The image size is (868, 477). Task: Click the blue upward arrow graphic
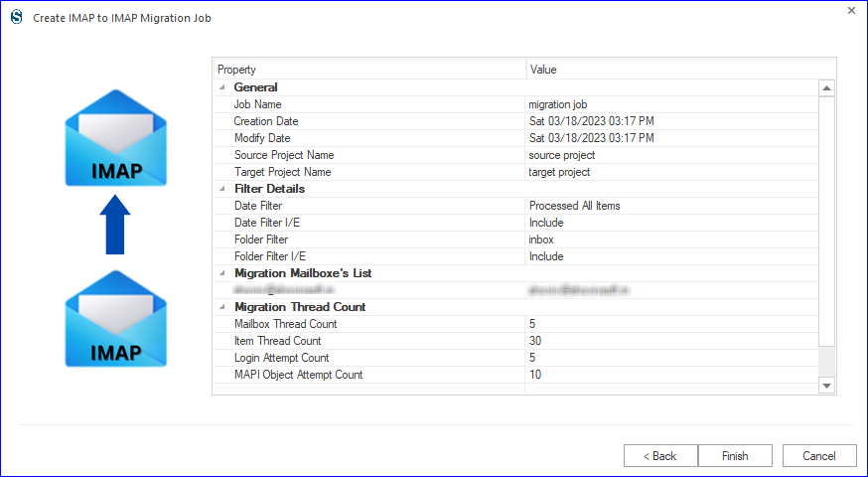pos(115,225)
